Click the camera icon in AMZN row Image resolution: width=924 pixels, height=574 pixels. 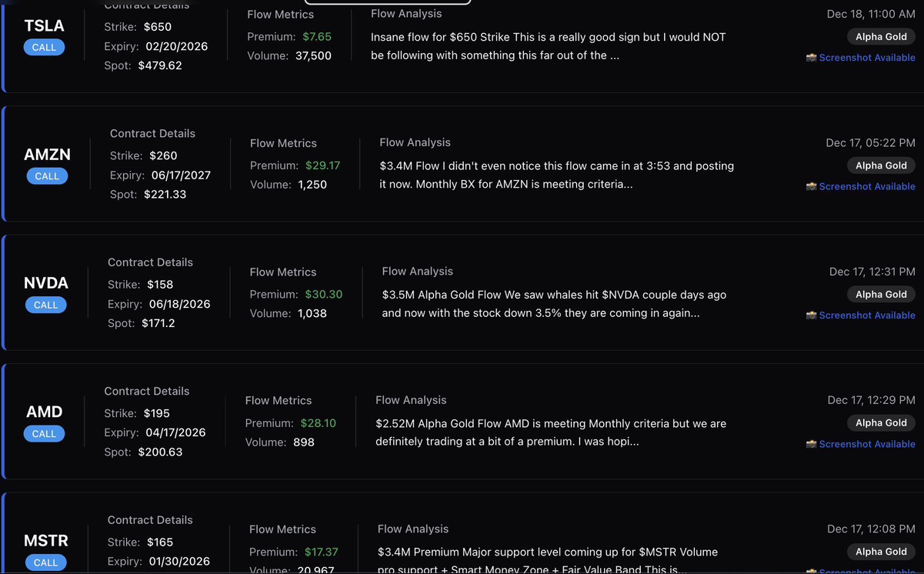tap(811, 186)
